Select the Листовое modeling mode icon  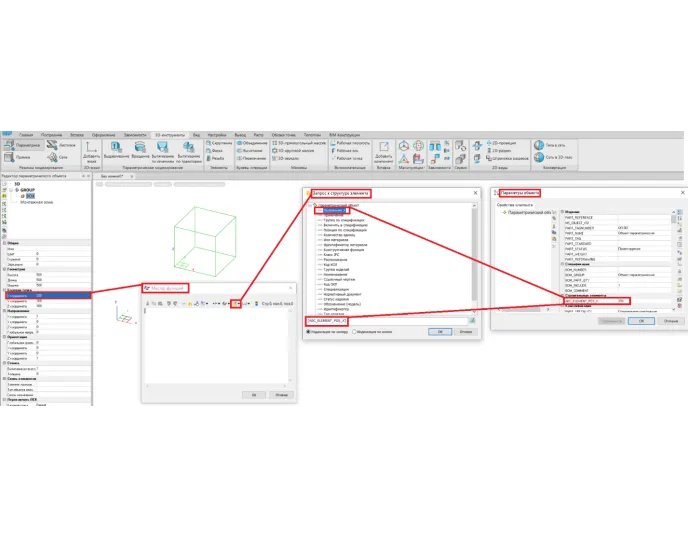[x=52, y=144]
